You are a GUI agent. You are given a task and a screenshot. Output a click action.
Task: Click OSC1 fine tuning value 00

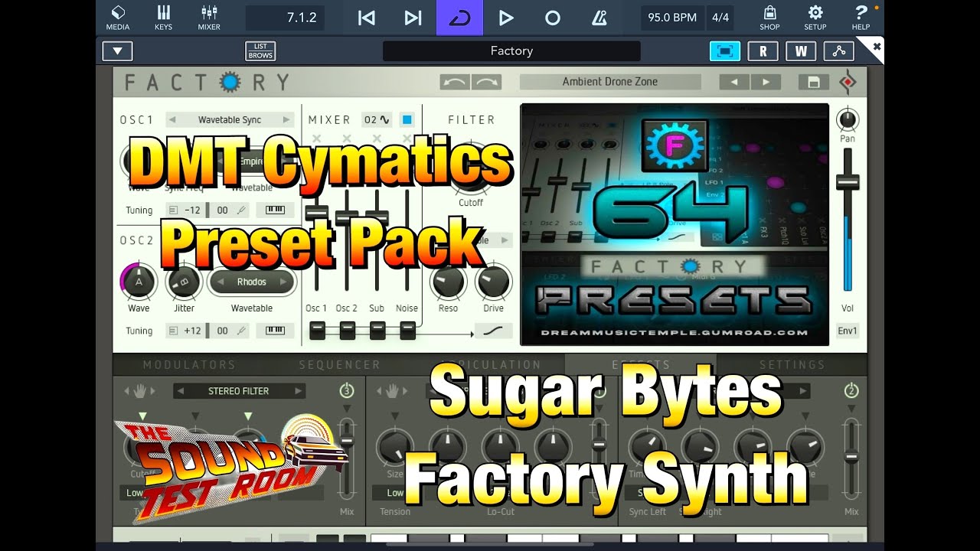click(222, 210)
